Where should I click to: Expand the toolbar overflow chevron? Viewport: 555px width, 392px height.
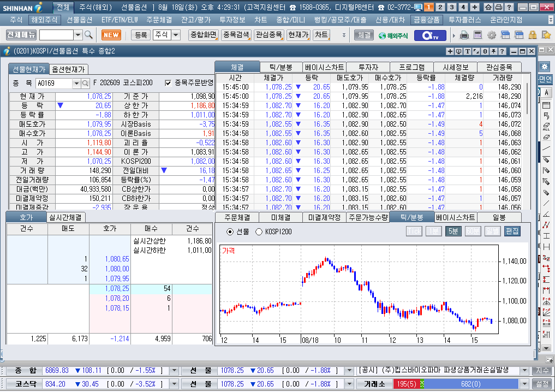[x=344, y=35]
